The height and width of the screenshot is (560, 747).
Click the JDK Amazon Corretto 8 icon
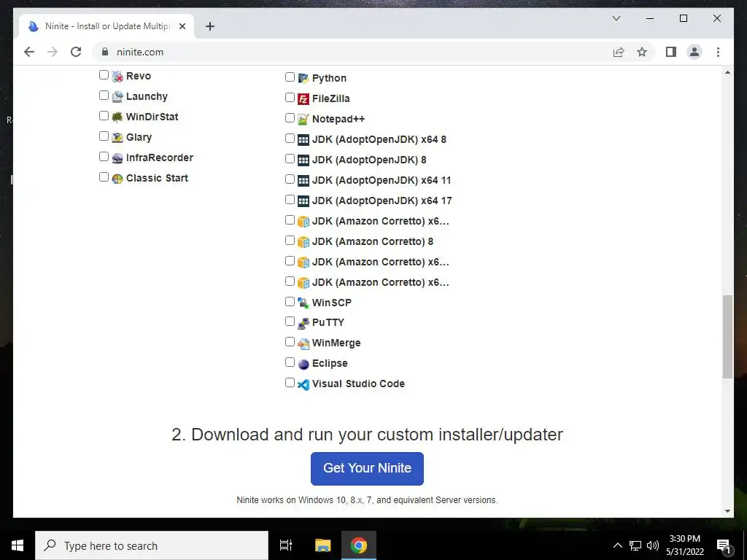click(303, 242)
